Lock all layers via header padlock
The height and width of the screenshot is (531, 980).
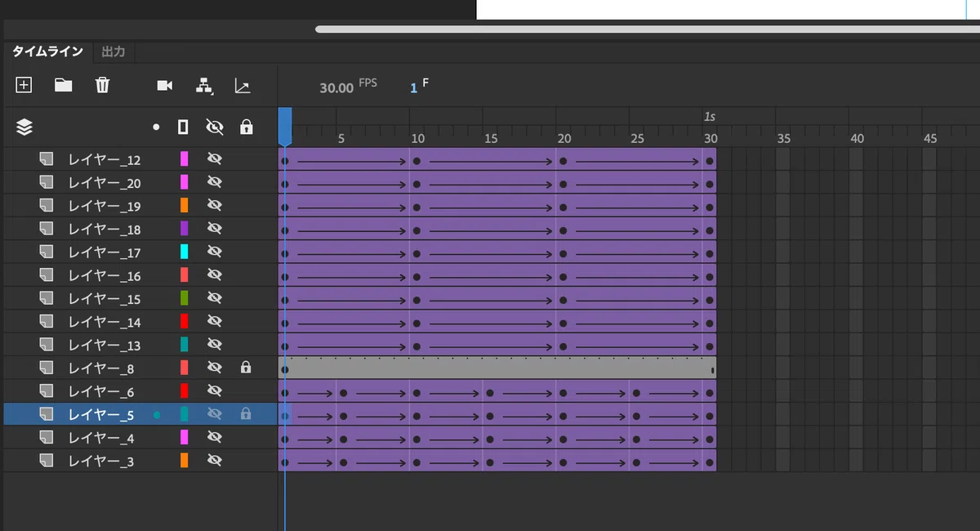coord(246,127)
